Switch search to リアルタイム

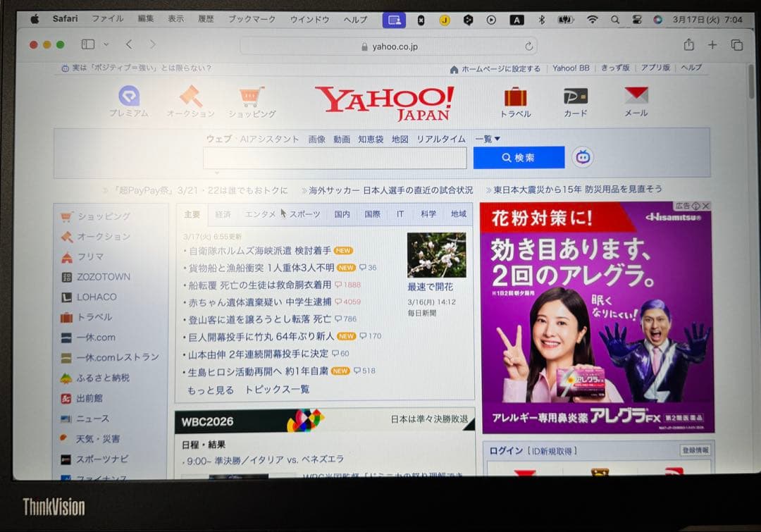click(440, 140)
